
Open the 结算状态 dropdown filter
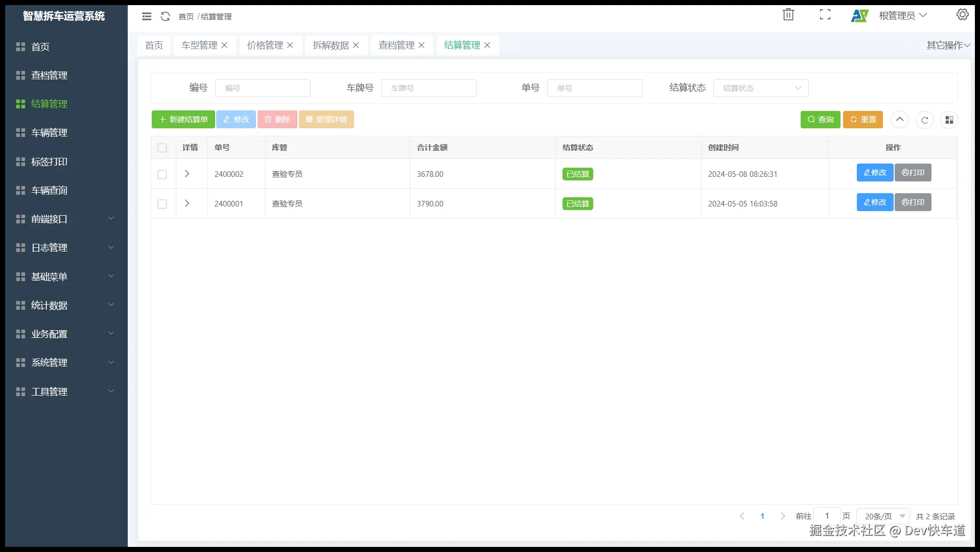(x=761, y=88)
